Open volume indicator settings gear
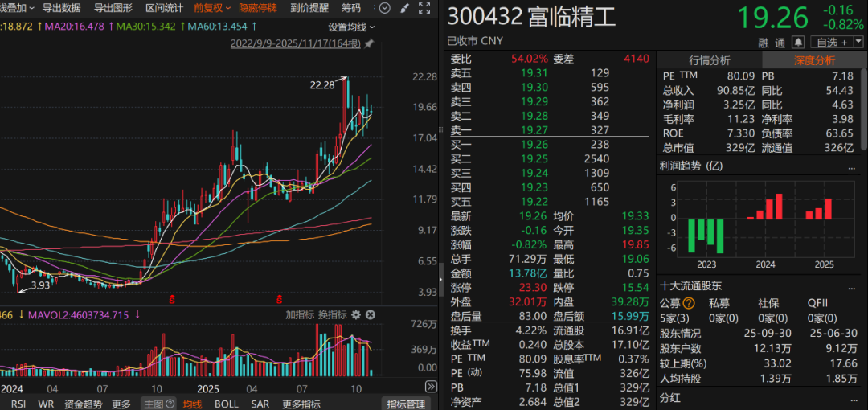 tap(356, 314)
